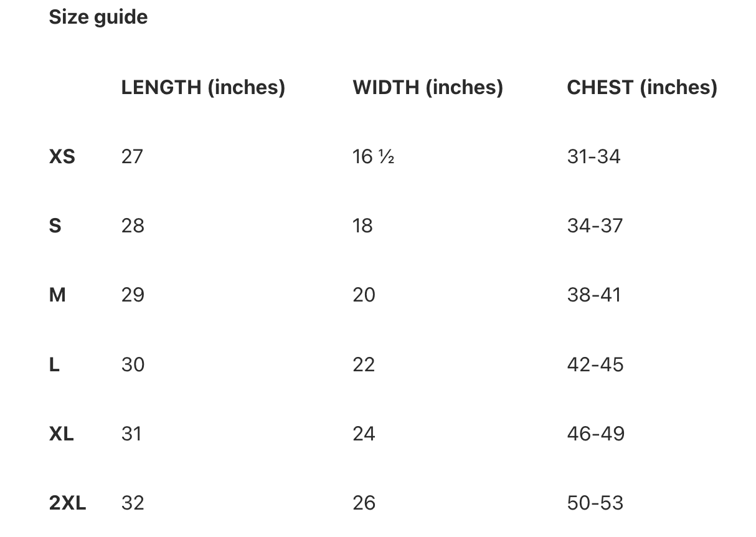Click the M length value 29
Screen dimensions: 756x537
(x=133, y=295)
